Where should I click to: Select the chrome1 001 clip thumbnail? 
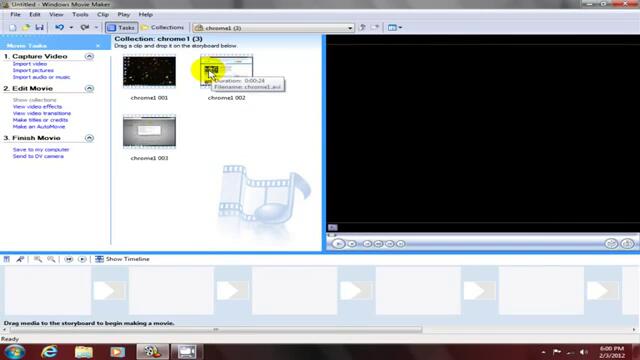[149, 71]
